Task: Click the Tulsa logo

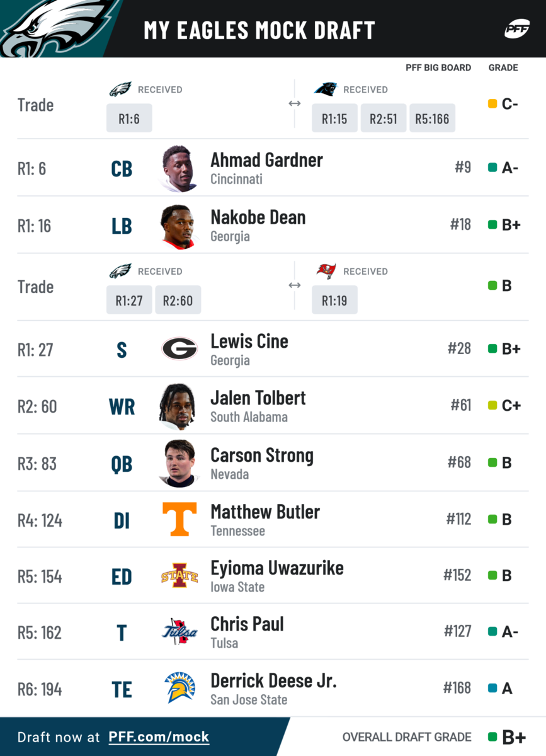Action: click(x=179, y=632)
